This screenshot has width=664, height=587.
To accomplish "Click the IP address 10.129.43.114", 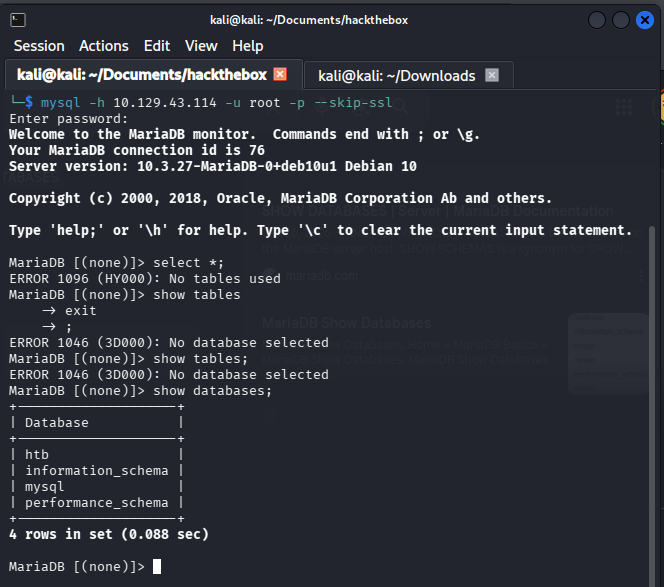I will coord(165,103).
